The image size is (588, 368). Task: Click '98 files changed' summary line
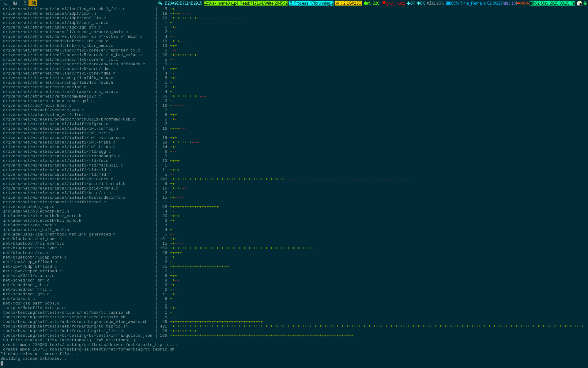click(69, 340)
